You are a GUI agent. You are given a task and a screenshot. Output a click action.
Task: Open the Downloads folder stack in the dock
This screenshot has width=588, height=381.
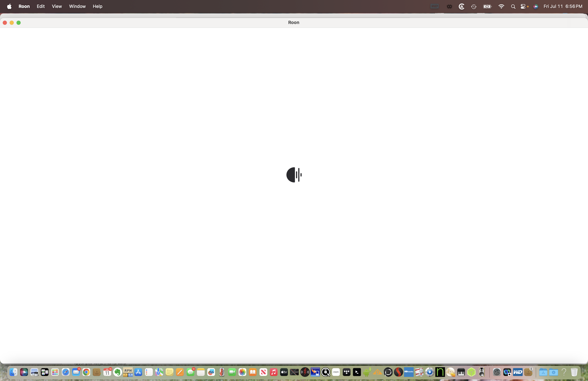pyautogui.click(x=553, y=372)
